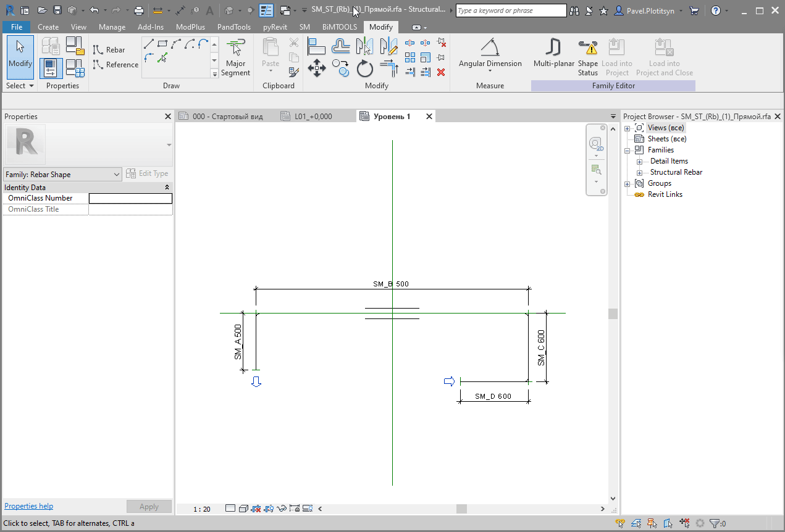Switch to the Create ribbon tab
The height and width of the screenshot is (532, 785).
pos(48,27)
